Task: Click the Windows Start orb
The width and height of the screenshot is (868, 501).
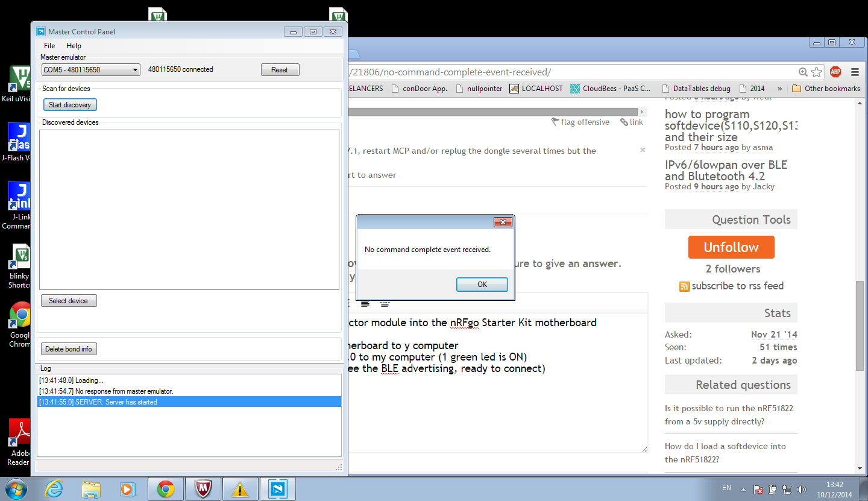Action: (16, 489)
